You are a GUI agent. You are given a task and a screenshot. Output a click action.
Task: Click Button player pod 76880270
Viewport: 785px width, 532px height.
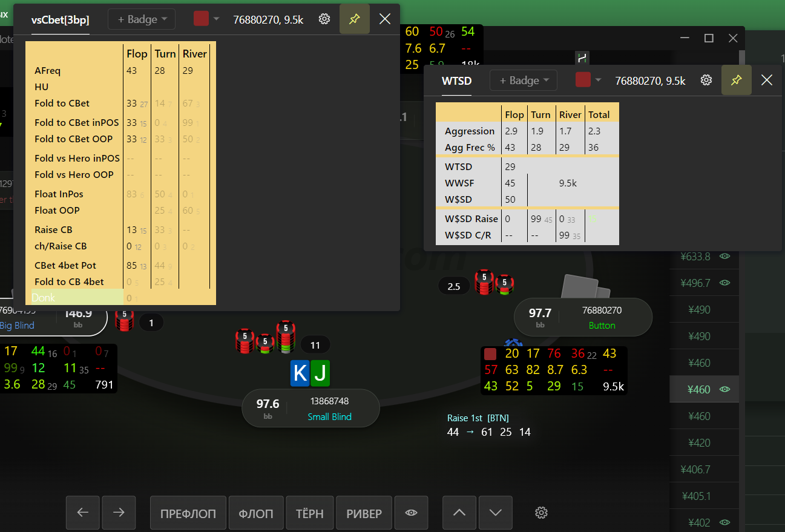(x=583, y=317)
